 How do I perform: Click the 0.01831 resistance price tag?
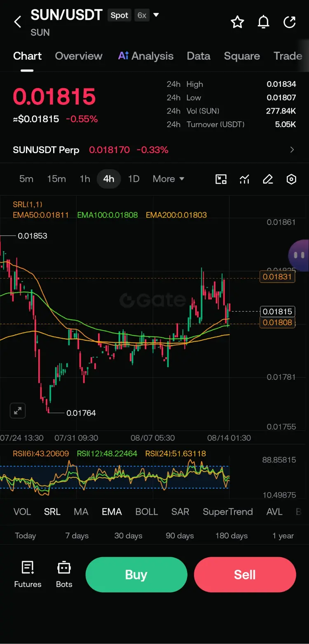tap(277, 277)
